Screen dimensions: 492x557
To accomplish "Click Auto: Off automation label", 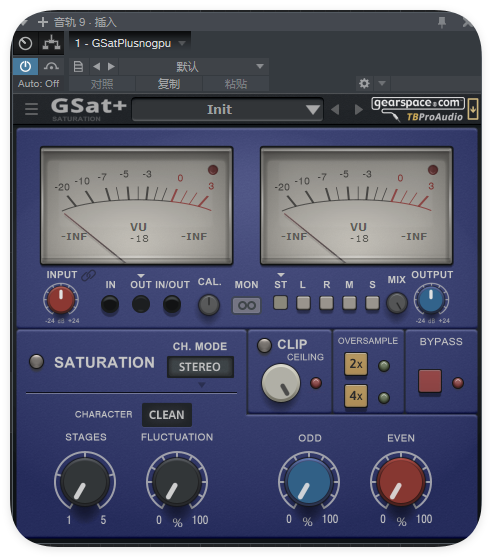I will (38, 84).
